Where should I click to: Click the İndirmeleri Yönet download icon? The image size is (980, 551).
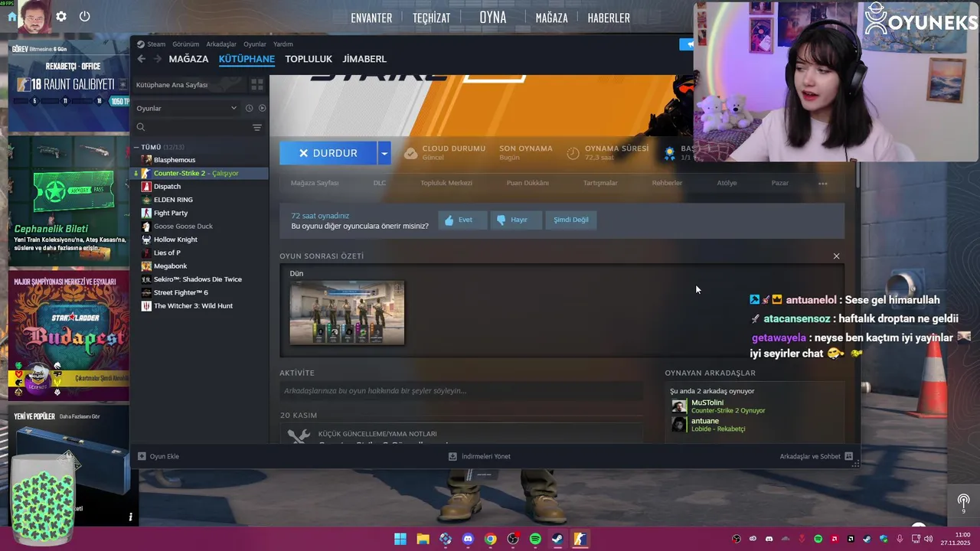452,456
